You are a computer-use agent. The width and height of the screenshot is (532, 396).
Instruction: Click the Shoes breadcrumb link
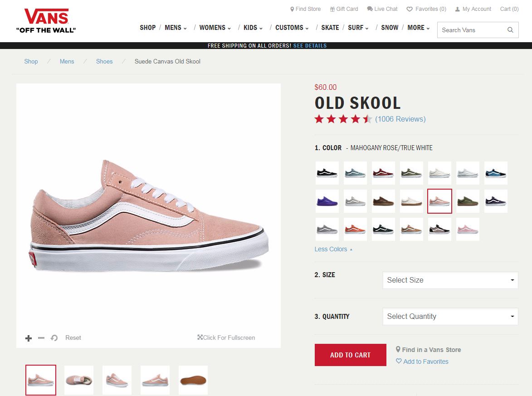pyautogui.click(x=104, y=61)
